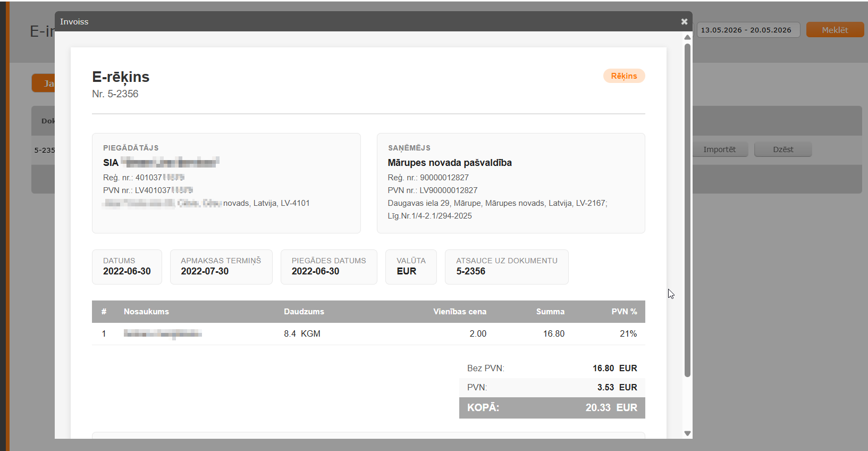Image resolution: width=868 pixels, height=451 pixels.
Task: Click the scrollbar up arrow in invoice dialog
Action: coord(687,37)
